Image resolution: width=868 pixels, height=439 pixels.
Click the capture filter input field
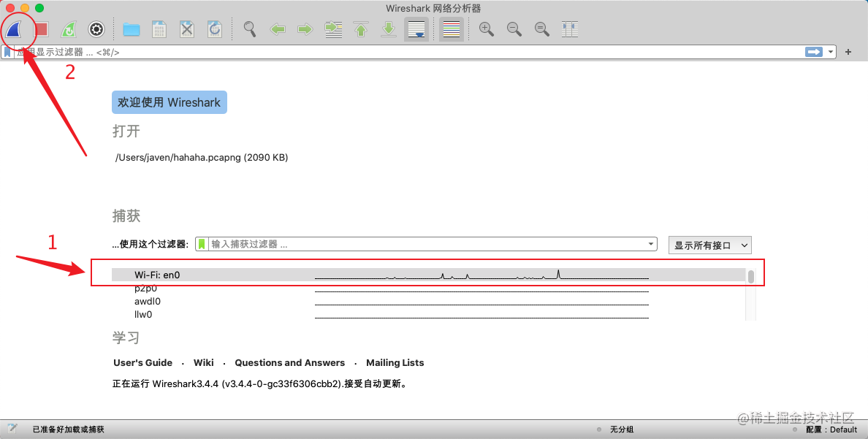[x=427, y=244]
